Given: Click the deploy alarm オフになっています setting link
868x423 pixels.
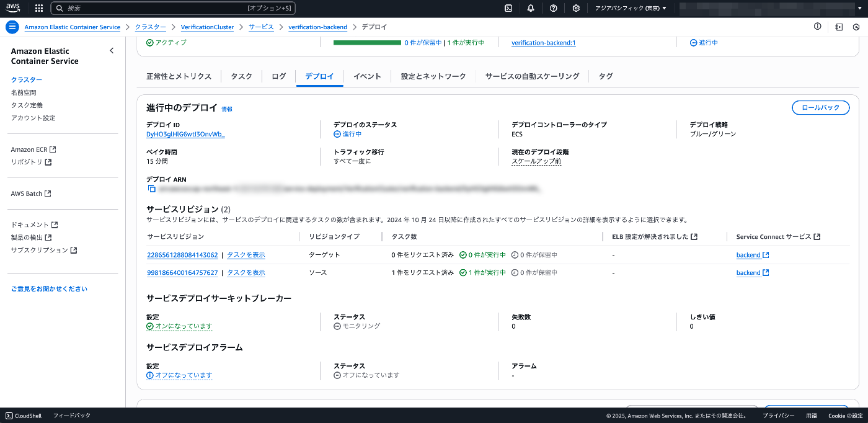Looking at the screenshot, I should 179,375.
